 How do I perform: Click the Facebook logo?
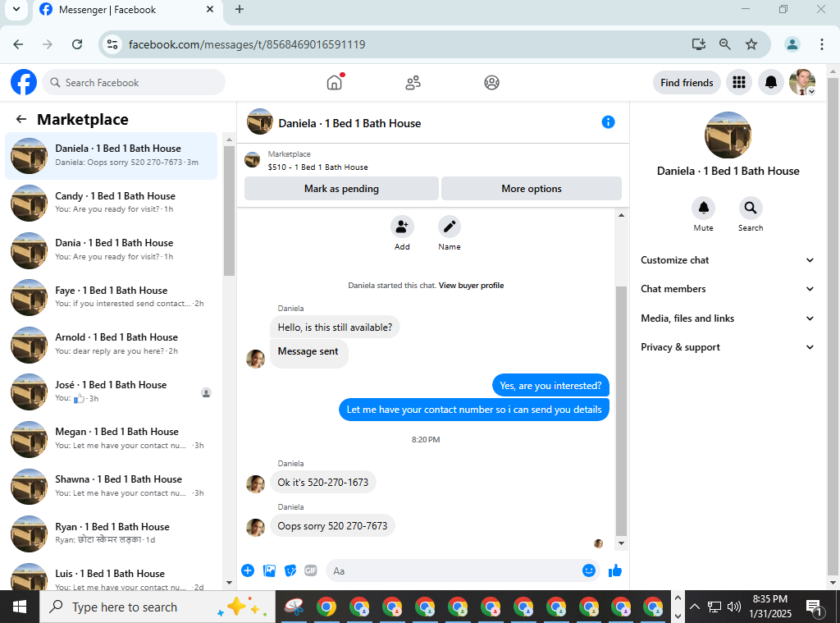[24, 82]
